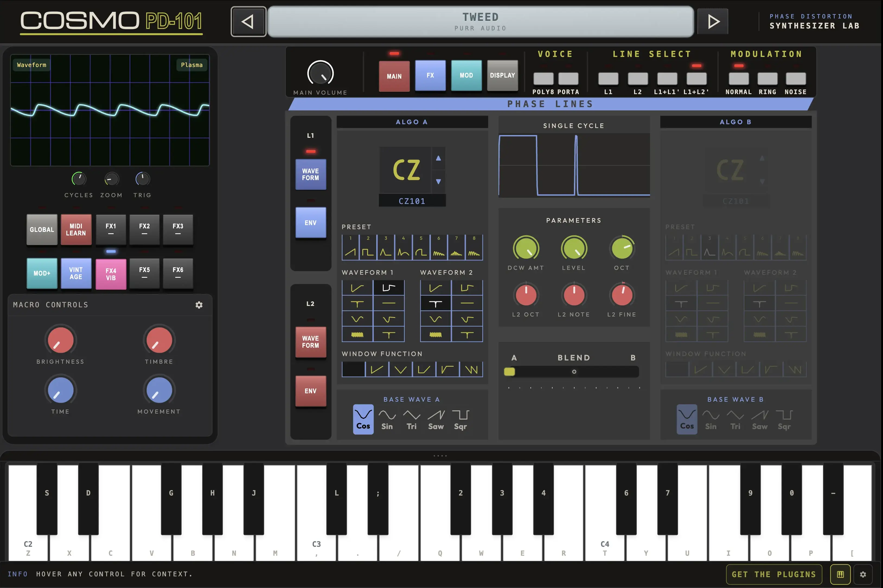This screenshot has width=883, height=588.
Task: Adjust the A/B BLEND slider handle
Action: [510, 372]
